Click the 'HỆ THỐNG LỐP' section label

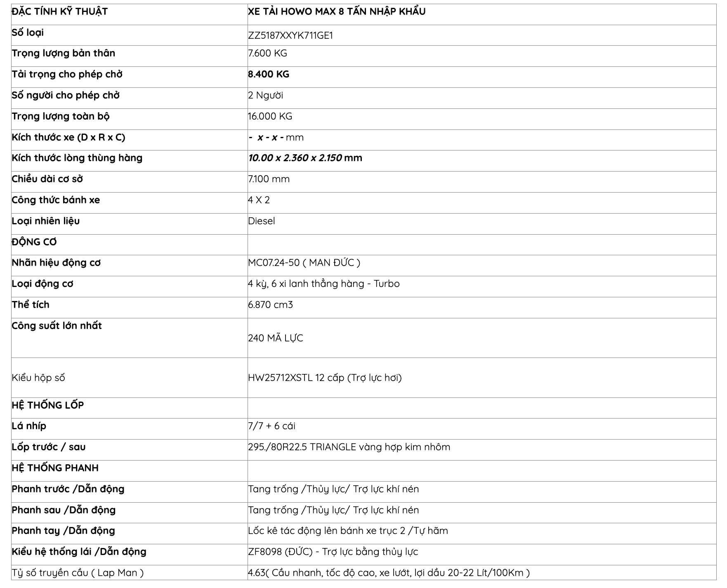(x=47, y=405)
